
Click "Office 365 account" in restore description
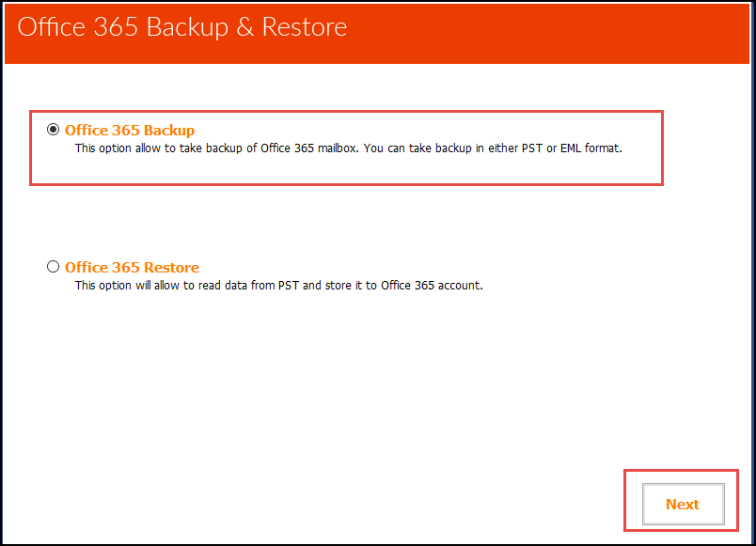tap(432, 286)
